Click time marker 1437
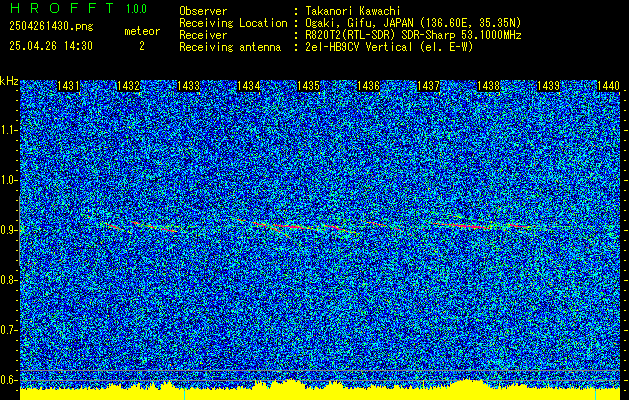629x400 pixels. click(428, 86)
